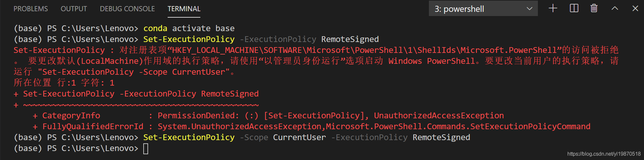Create a new terminal with the plus icon

click(553, 8)
